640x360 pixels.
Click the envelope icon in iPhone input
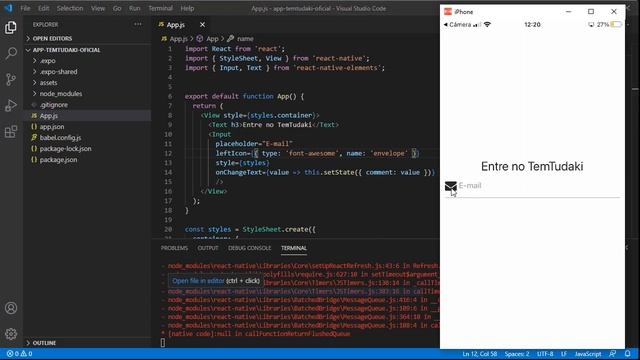[451, 186]
